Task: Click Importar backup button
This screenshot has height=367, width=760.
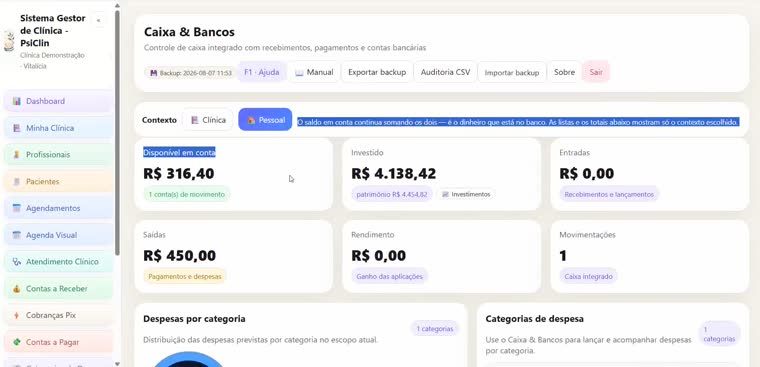Action: click(512, 73)
